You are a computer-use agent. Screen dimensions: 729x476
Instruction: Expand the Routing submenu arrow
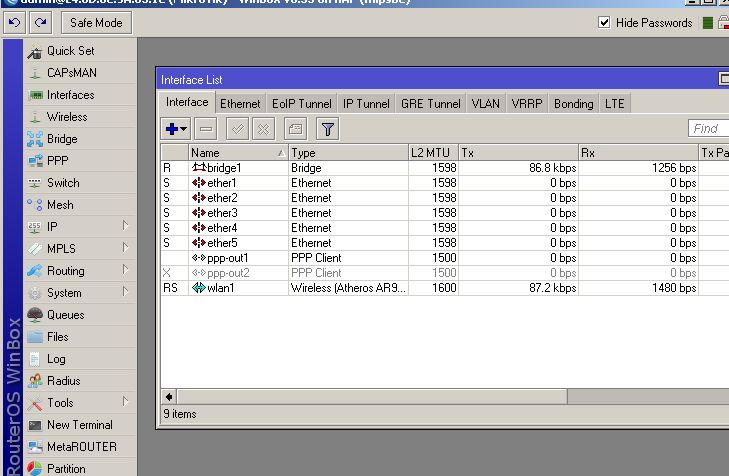coord(125,270)
